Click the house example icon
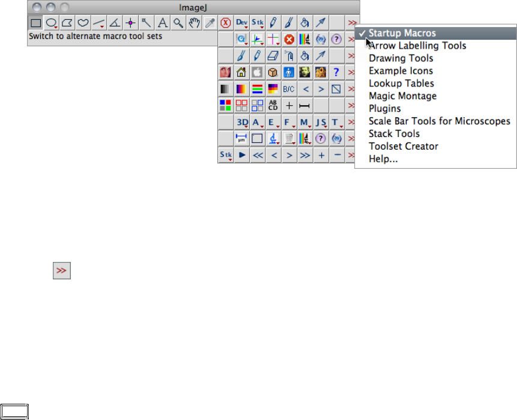 (241, 72)
